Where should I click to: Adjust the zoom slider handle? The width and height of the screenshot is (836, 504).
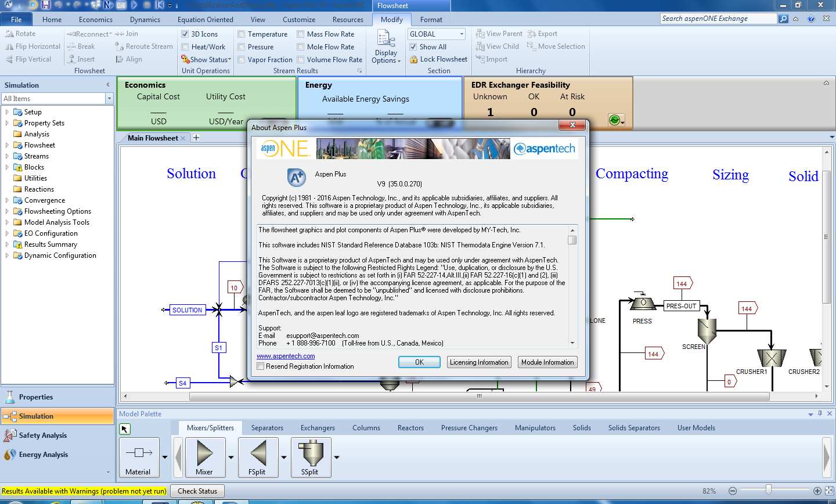(769, 490)
